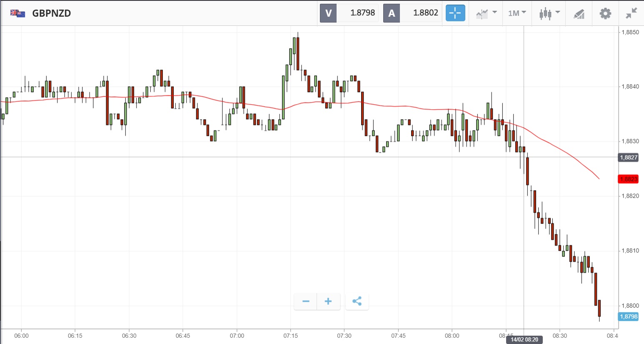Zoom out the chart with minus button

pos(306,301)
